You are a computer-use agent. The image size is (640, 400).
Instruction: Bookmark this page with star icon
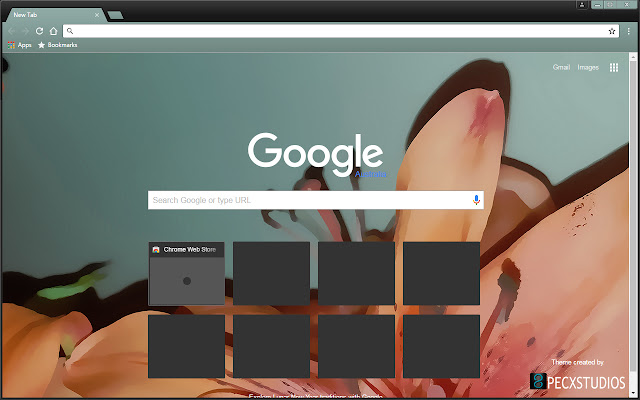[611, 31]
